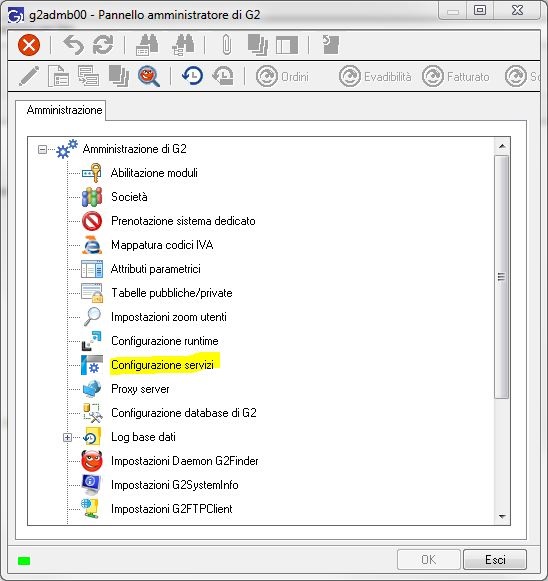Open the Impostazioni Daemon G2Finder icon

(92, 461)
